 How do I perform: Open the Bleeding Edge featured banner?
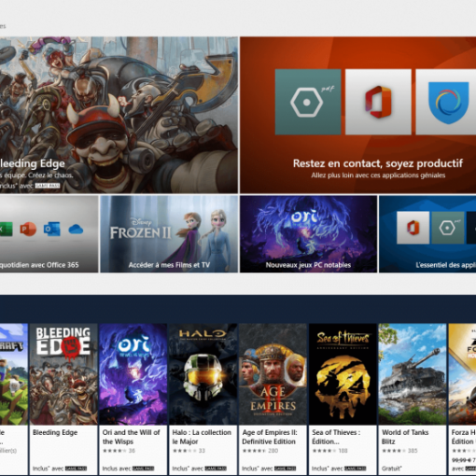[119, 115]
